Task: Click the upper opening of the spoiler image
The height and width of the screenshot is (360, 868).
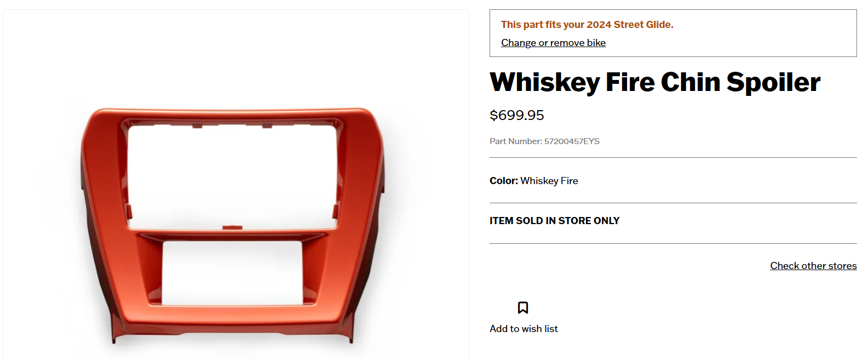Action: (x=233, y=175)
